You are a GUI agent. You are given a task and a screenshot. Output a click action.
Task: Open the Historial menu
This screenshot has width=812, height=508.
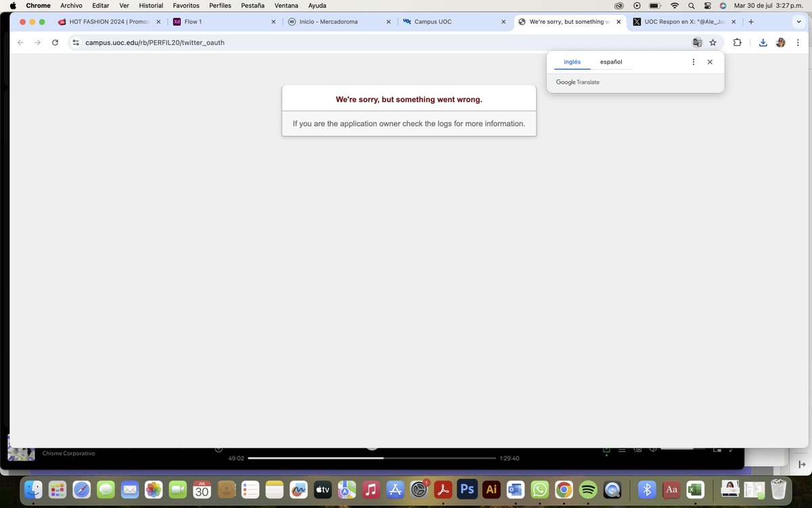coord(151,5)
